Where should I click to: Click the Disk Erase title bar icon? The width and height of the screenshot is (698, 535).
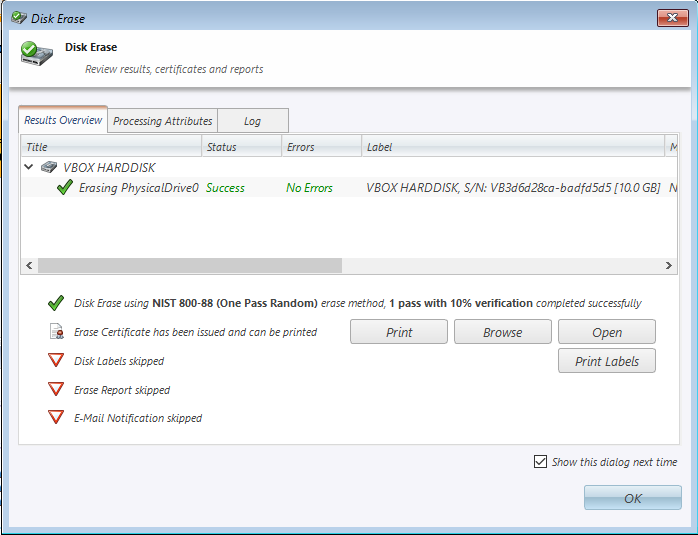(19, 18)
